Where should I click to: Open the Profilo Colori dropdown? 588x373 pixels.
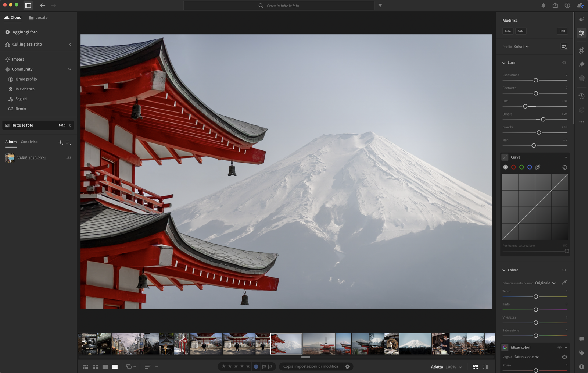click(521, 47)
